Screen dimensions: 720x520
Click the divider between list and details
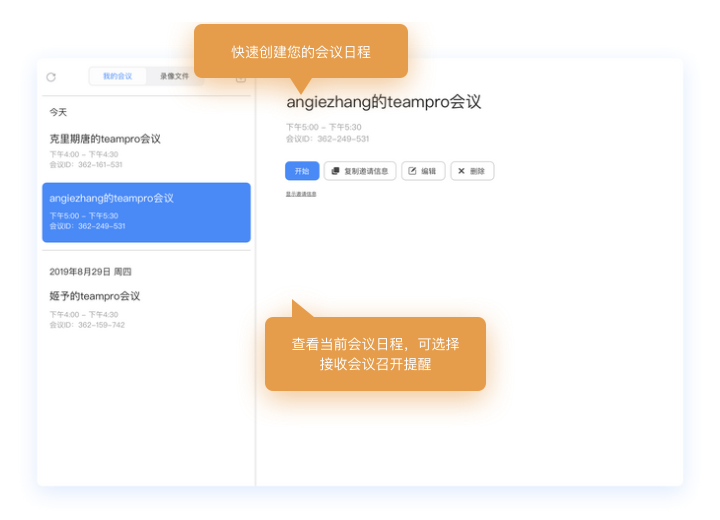pyautogui.click(x=256, y=300)
